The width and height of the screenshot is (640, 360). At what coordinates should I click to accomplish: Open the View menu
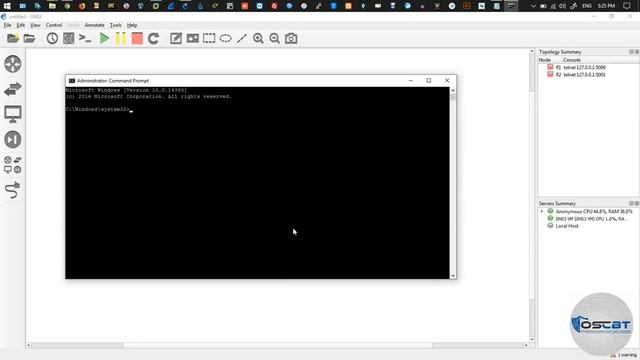pos(35,25)
